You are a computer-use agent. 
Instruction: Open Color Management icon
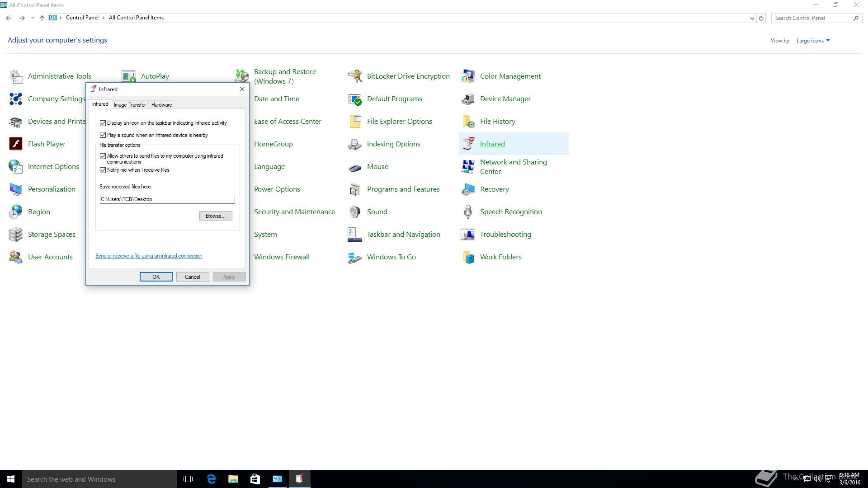[468, 76]
